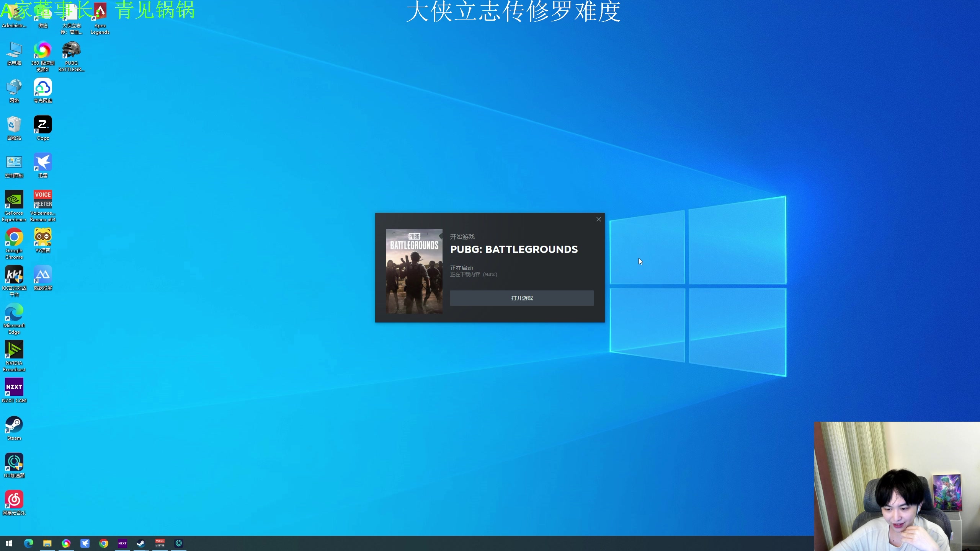The height and width of the screenshot is (551, 980).
Task: Switch to Steam in the taskbar
Action: [x=141, y=543]
